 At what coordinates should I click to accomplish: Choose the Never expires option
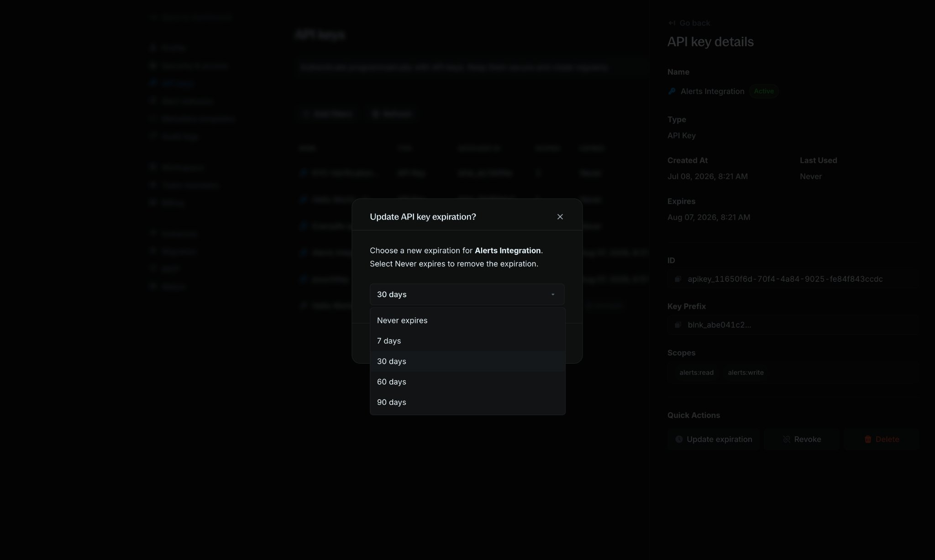pos(467,320)
